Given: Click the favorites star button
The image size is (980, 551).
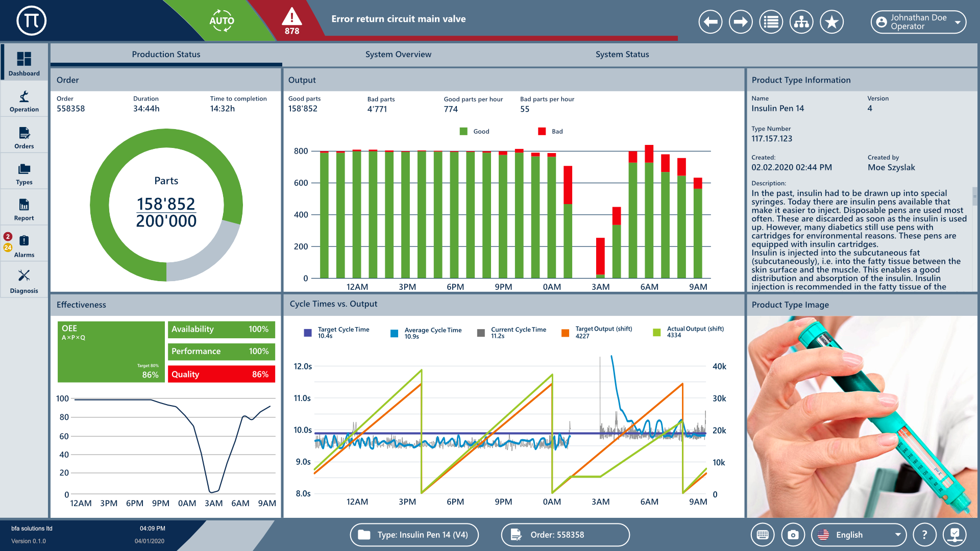Looking at the screenshot, I should [831, 22].
